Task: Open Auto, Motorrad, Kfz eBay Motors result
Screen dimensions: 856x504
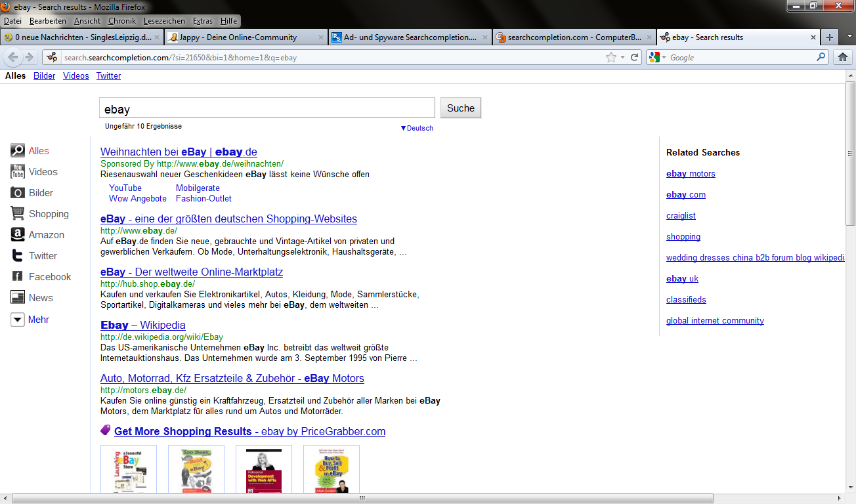Action: coord(232,379)
